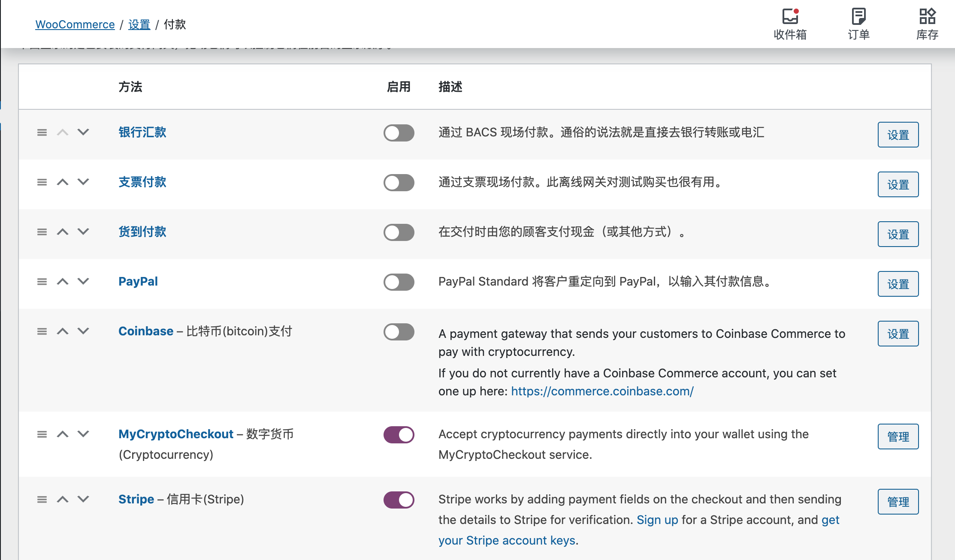Move 货到付款 down with the down arrow

pyautogui.click(x=83, y=232)
